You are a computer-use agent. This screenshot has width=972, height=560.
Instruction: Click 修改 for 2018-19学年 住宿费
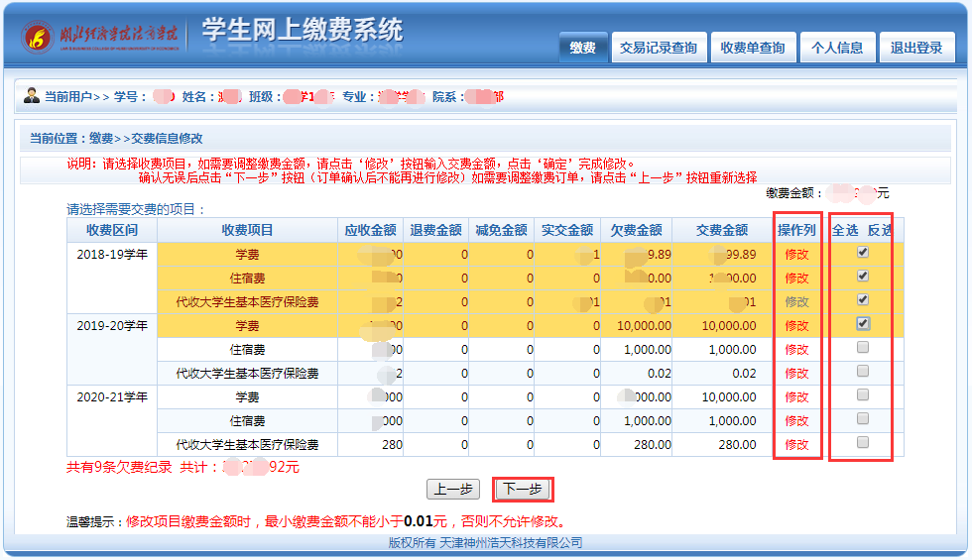click(x=796, y=279)
